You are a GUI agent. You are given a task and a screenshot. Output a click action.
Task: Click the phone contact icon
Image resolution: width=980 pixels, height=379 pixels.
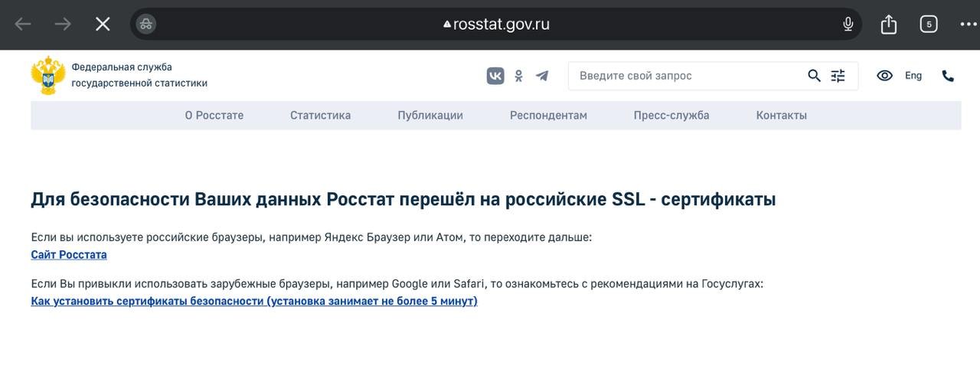point(948,76)
